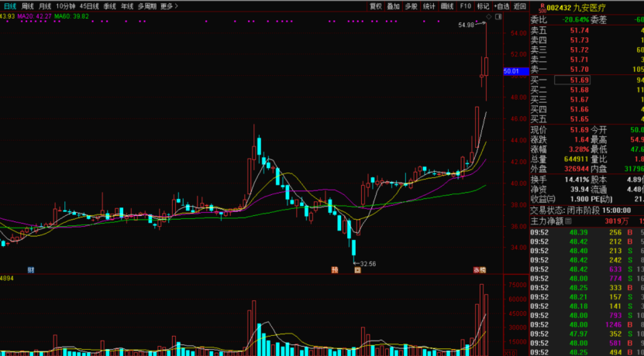This screenshot has width=644, height=356.
Task: Click the 卖五 price 51.74
Action: pyautogui.click(x=580, y=30)
